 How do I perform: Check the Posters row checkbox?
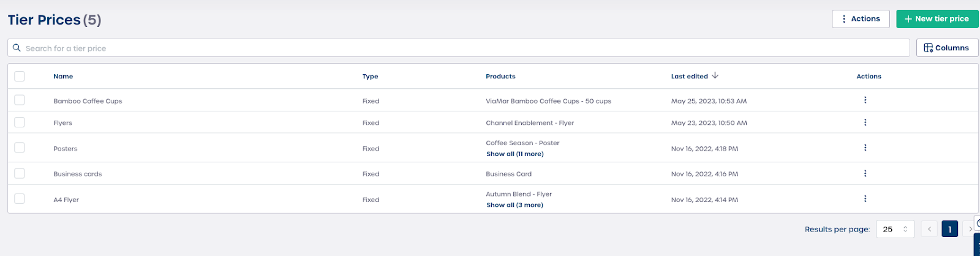point(20,148)
